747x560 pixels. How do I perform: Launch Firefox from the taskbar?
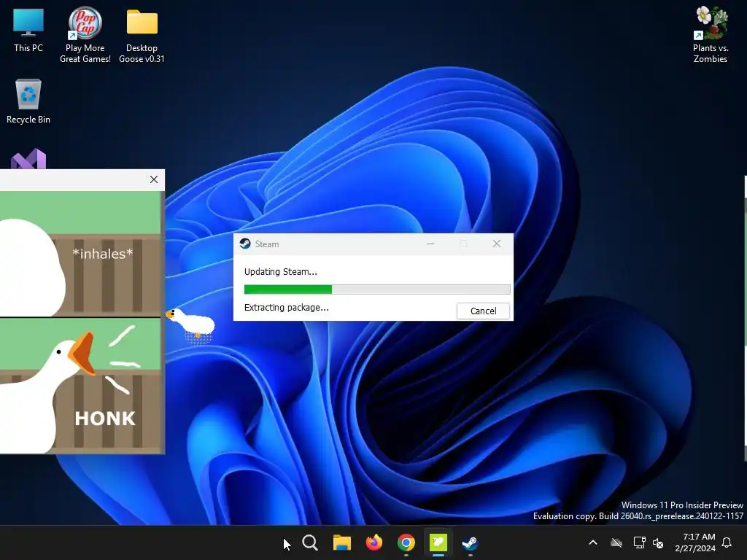(x=374, y=542)
